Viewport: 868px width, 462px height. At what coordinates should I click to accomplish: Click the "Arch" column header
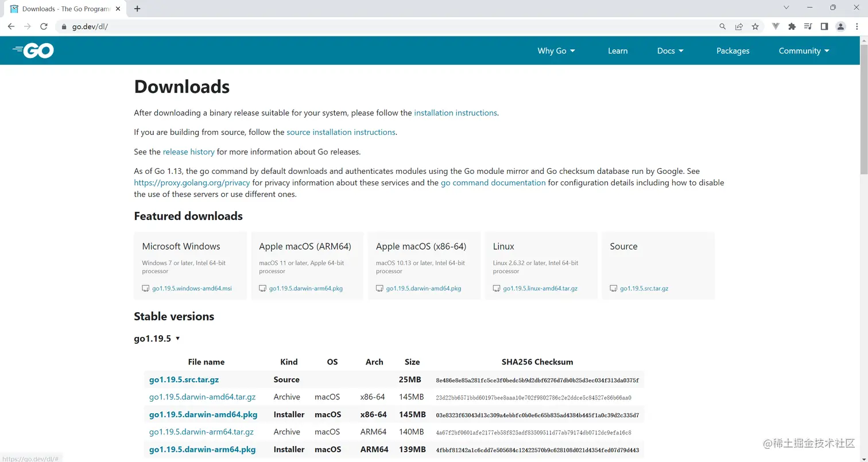click(374, 362)
